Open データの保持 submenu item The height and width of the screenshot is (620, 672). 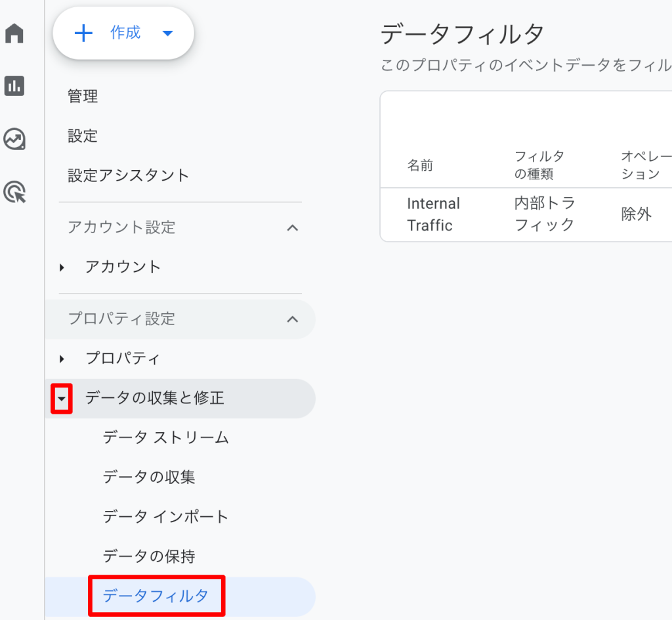point(149,557)
